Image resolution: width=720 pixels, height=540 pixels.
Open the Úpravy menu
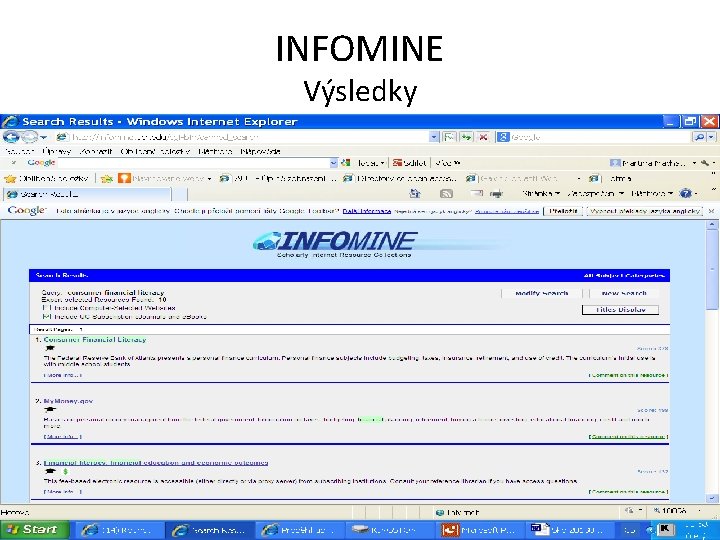tap(56, 151)
